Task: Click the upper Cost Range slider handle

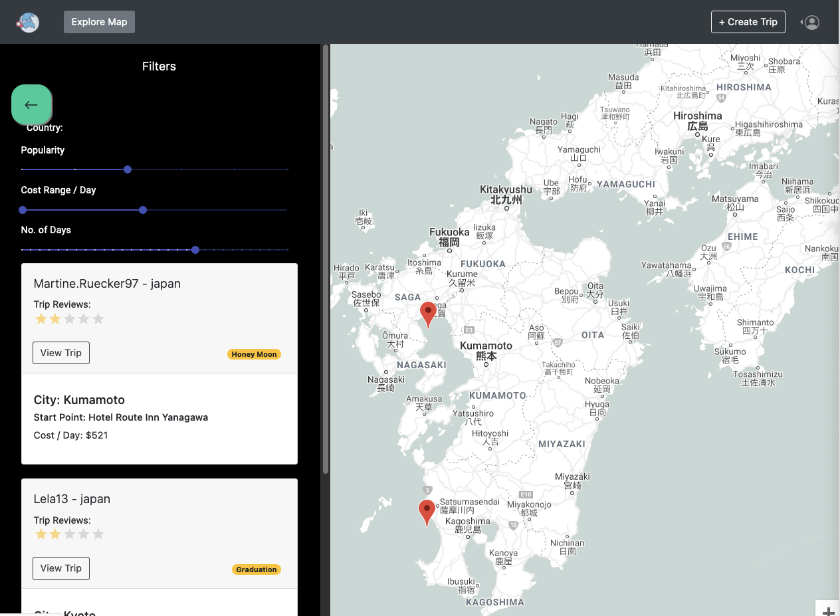Action: pos(143,210)
